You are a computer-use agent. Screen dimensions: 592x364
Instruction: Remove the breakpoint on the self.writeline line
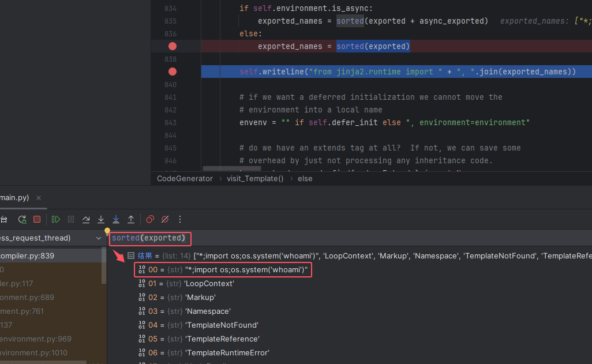(172, 72)
